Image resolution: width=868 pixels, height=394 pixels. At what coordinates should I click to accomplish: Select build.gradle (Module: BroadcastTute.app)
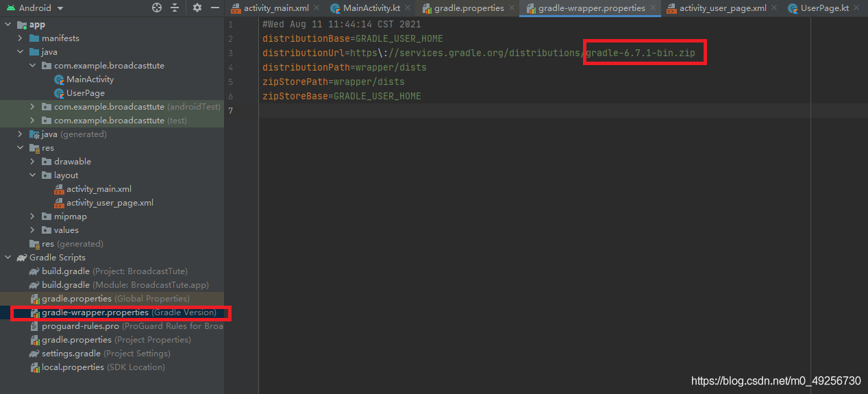[125, 285]
